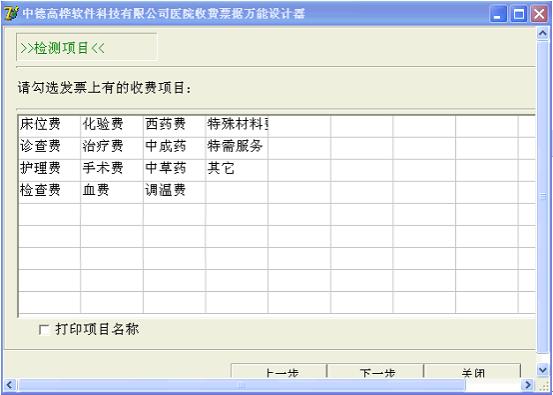
Task: Select the 特需服务 cell
Action: click(237, 148)
